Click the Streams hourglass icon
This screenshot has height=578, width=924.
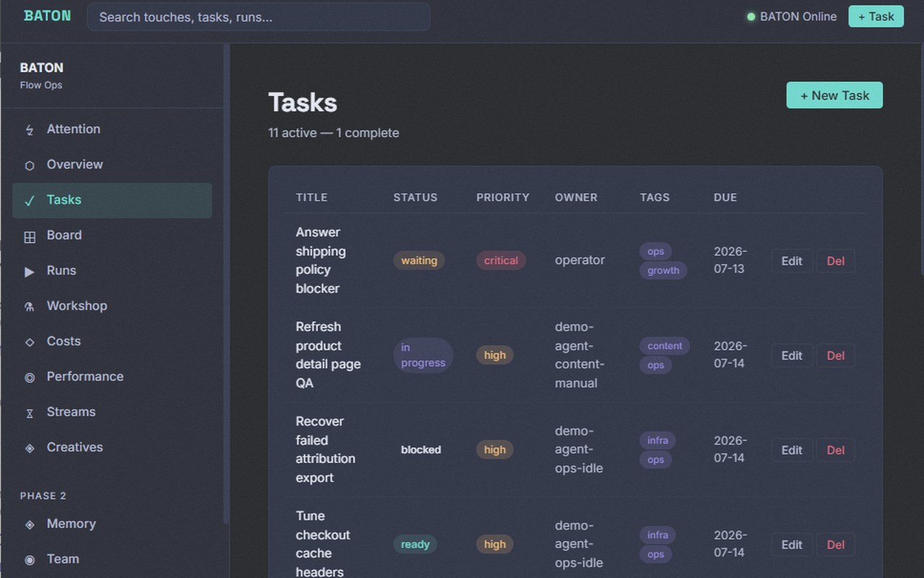(x=30, y=413)
